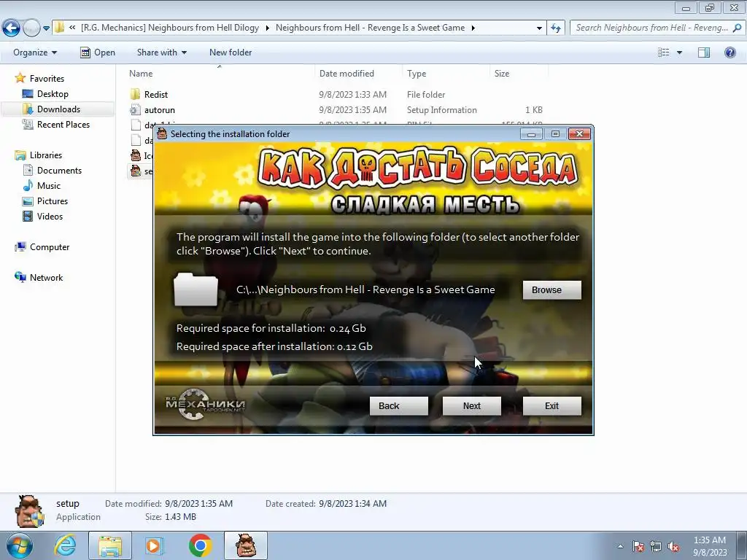Click the installer's taskbar icon
Screen dimensions: 747x560
tap(246, 545)
